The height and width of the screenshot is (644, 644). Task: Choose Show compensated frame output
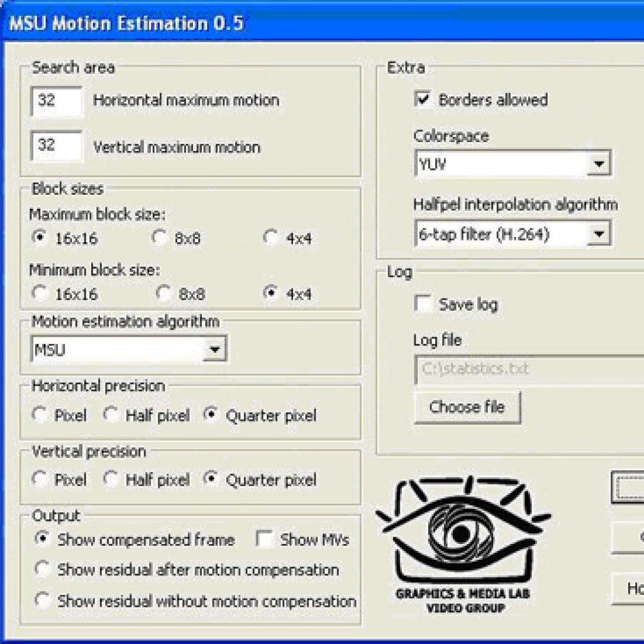(x=42, y=538)
